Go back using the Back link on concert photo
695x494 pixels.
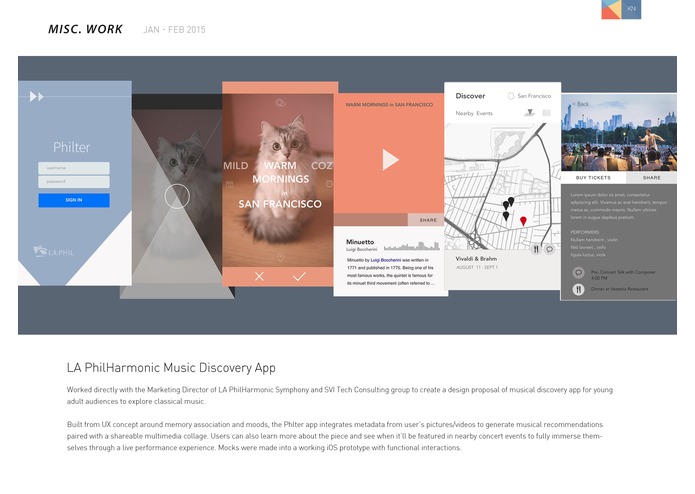tap(580, 104)
